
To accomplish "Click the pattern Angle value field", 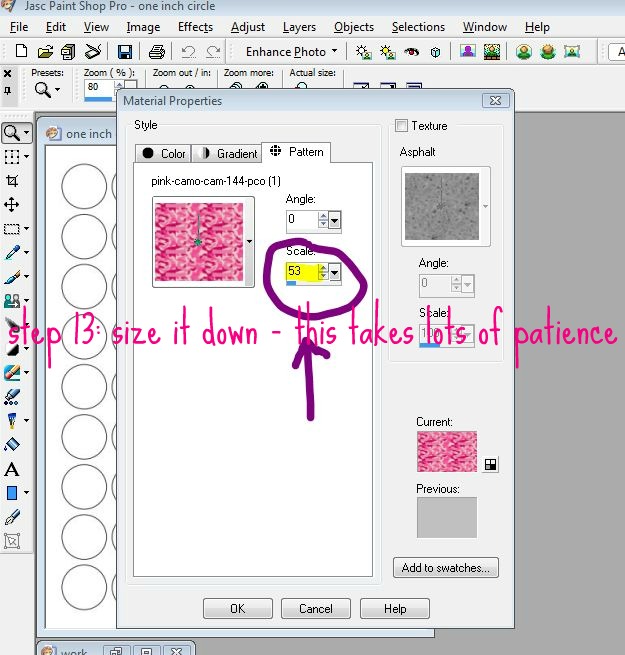I will pyautogui.click(x=302, y=219).
